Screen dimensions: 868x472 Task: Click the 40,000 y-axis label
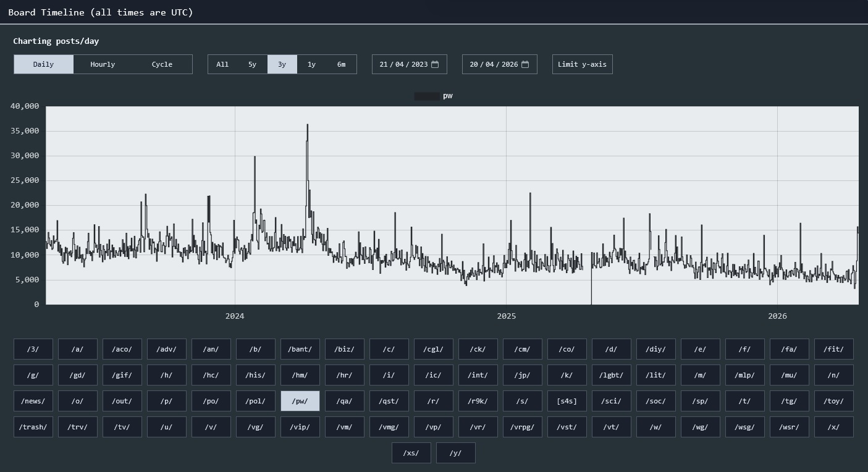pyautogui.click(x=25, y=106)
